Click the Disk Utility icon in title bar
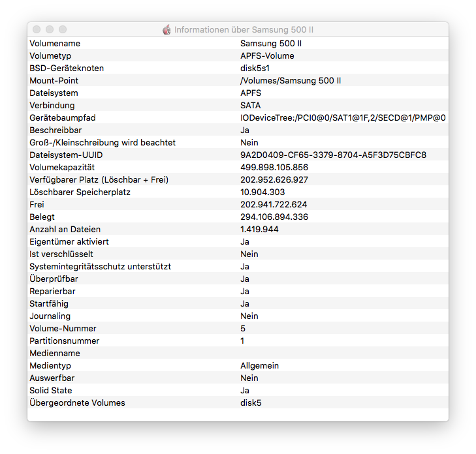 167,30
